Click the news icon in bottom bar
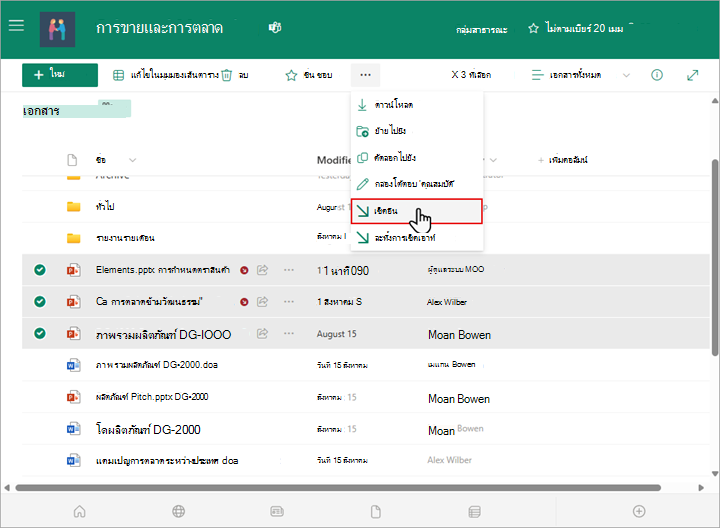Image resolution: width=720 pixels, height=528 pixels. (x=277, y=511)
